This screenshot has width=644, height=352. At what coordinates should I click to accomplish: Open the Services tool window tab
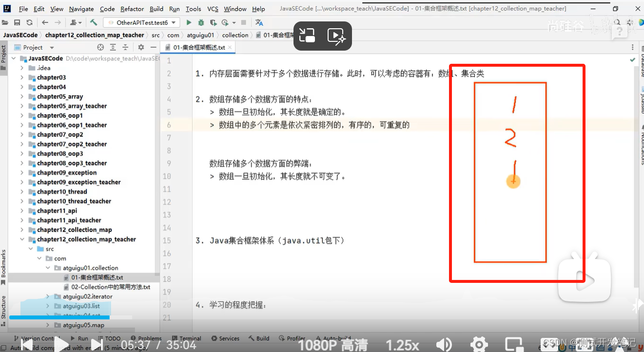coord(225,338)
